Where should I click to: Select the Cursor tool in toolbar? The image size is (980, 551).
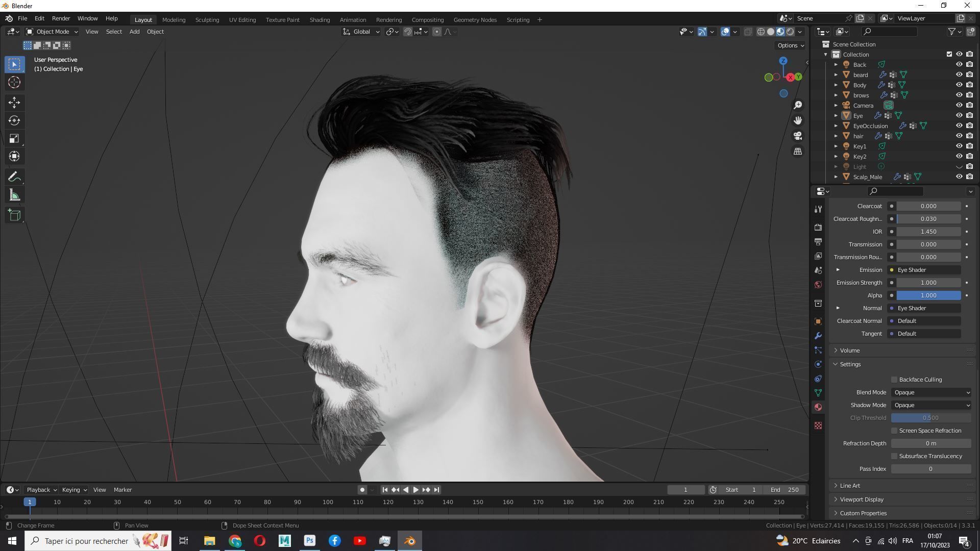14,82
